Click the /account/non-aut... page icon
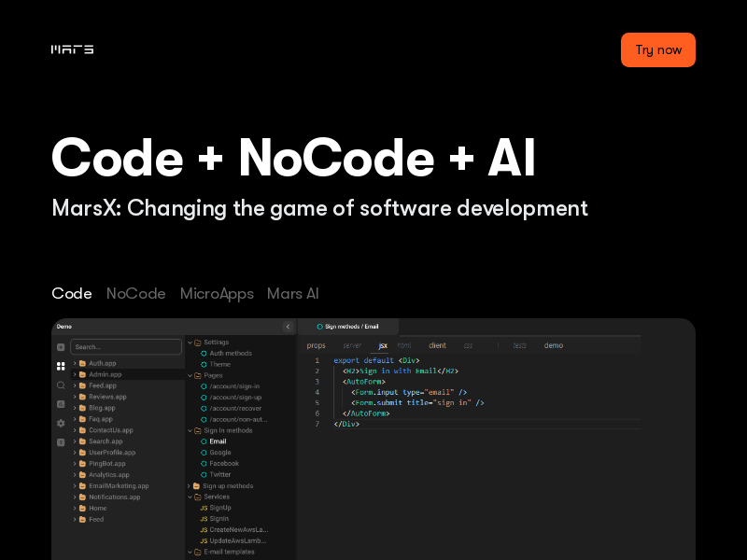This screenshot has height=560, width=747. (x=204, y=419)
